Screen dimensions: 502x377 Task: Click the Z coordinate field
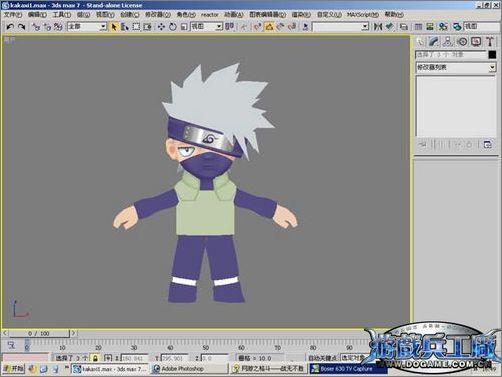[x=214, y=358]
